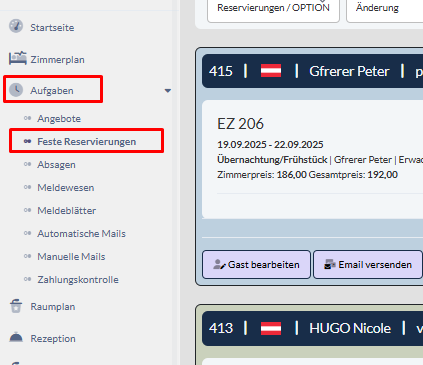Click the person-edit icon in Gast bearbeiten

tap(219, 264)
